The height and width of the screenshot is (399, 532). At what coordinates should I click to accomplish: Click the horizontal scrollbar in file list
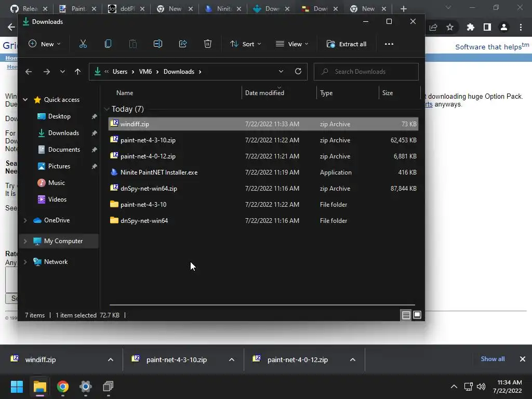262,304
